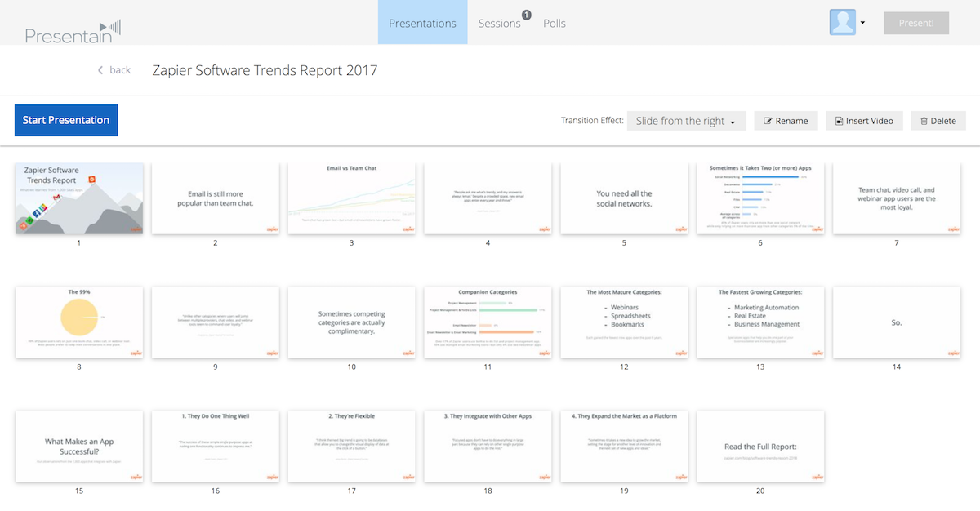
Task: Select slide 3 Email vs Team Chat
Action: 352,198
